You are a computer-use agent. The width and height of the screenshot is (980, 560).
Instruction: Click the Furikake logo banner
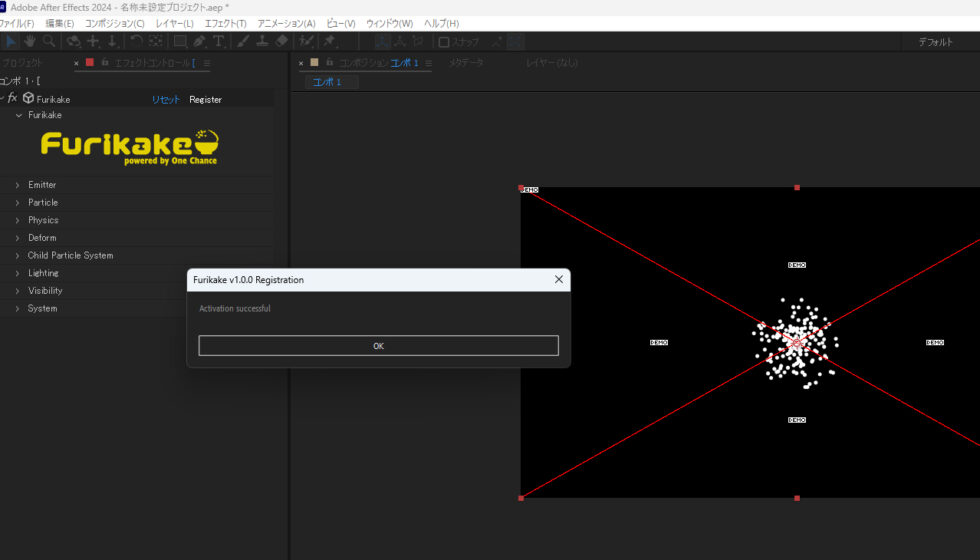tap(130, 146)
